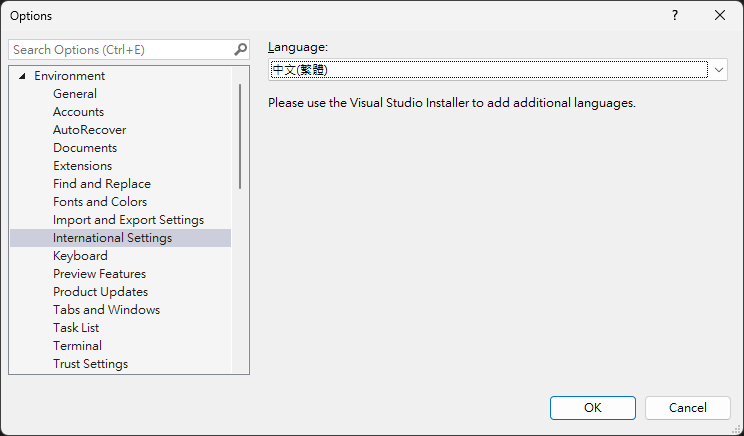Open the Language dropdown arrow

pos(718,70)
